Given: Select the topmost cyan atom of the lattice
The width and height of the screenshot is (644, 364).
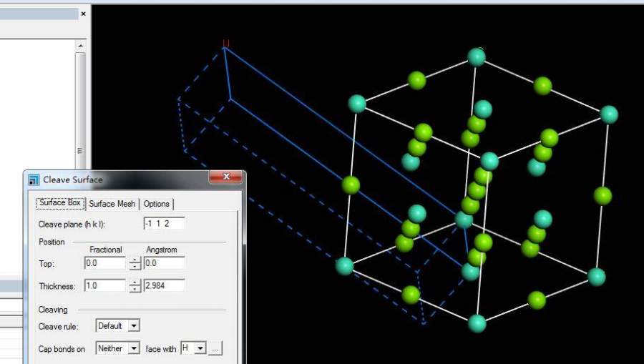Looking at the screenshot, I should pyautogui.click(x=477, y=57).
